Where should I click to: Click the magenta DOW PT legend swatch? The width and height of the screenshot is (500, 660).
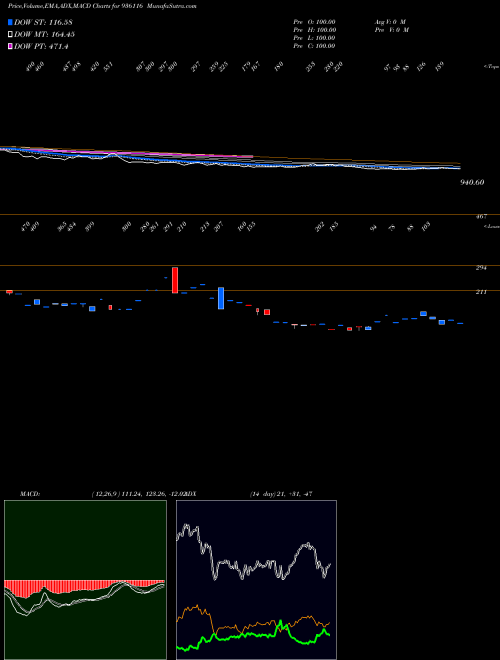click(10, 46)
